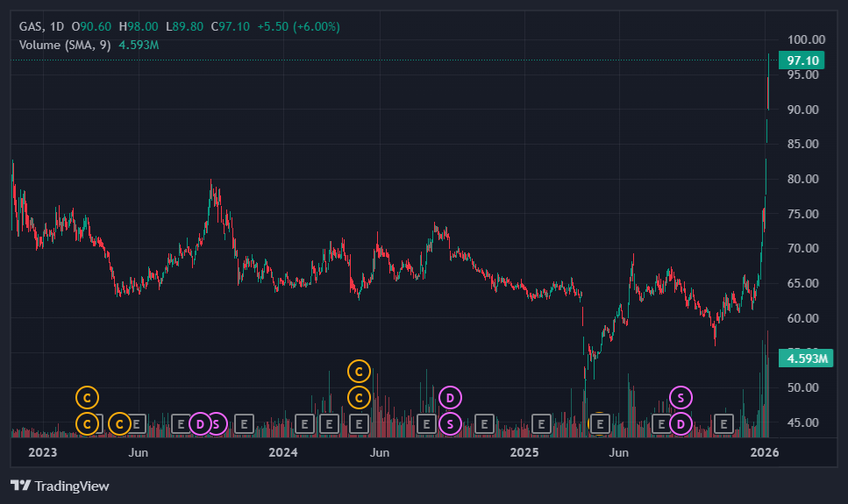Screen dimensions: 848x504
Task: Select the green 97.10 current price label
Action: [x=802, y=60]
